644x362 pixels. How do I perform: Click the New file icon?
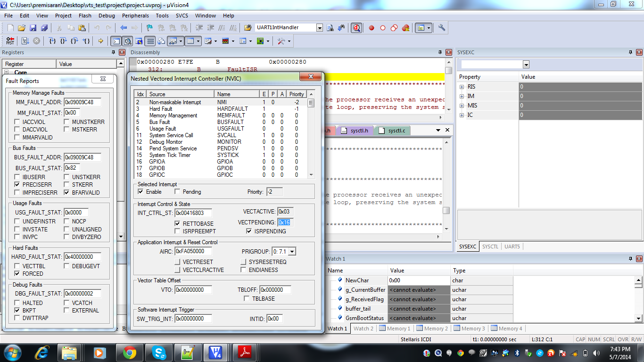(10, 28)
